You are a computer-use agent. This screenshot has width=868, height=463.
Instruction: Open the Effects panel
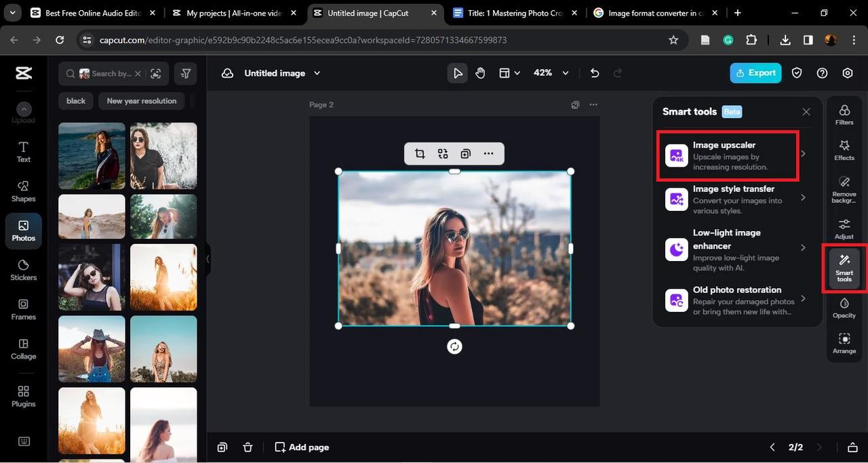[844, 150]
